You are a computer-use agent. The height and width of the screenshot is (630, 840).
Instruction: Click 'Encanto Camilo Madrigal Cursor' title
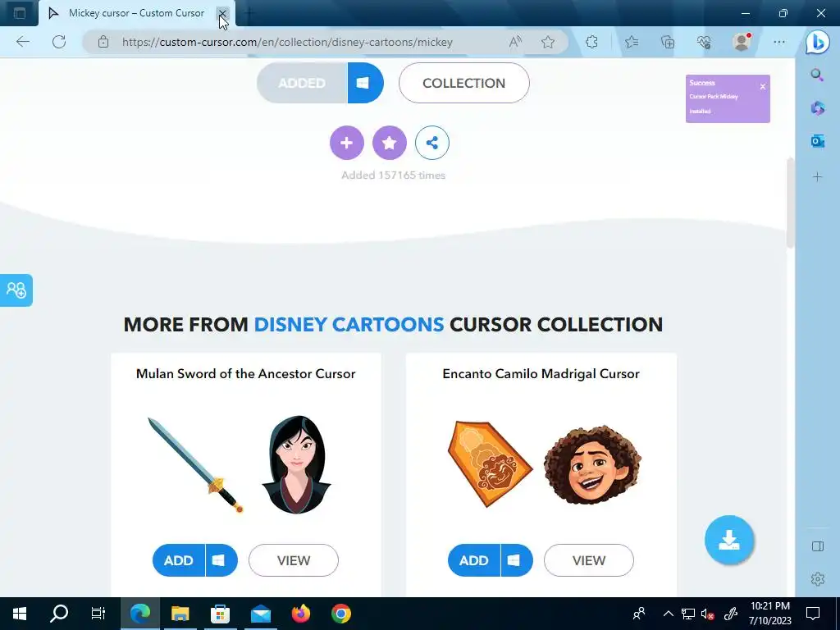(541, 374)
